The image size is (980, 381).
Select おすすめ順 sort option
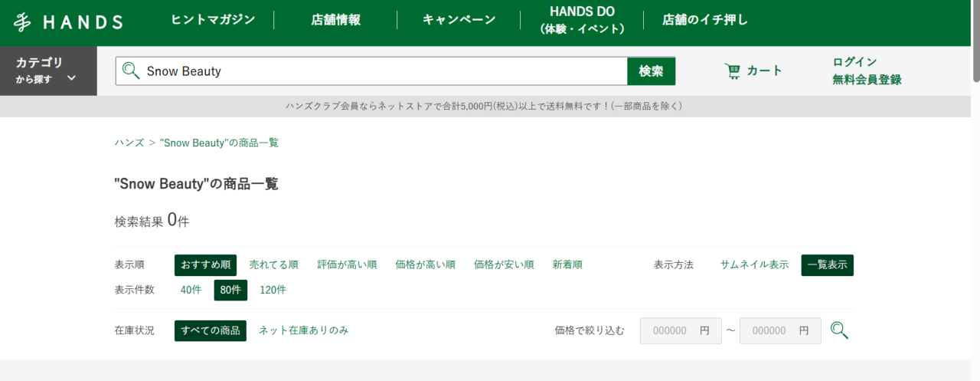tap(206, 265)
